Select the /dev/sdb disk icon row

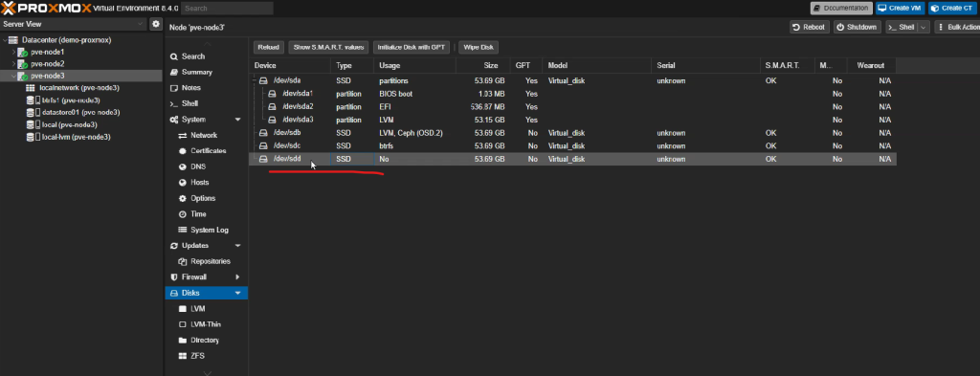click(x=263, y=133)
